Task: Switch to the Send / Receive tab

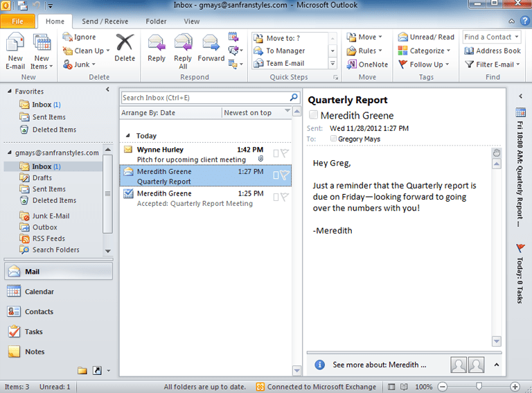Action: 105,21
